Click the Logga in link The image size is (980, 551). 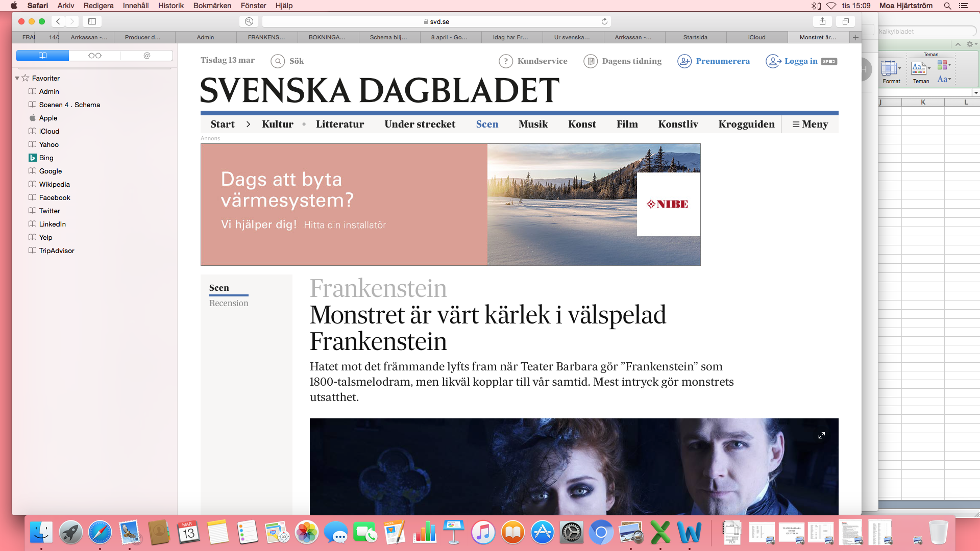800,61
